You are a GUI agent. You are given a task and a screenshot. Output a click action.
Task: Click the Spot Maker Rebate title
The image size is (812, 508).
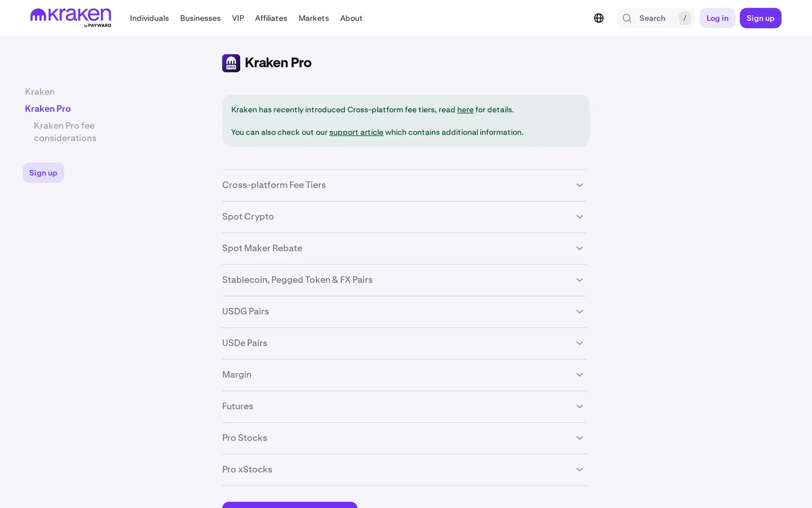click(x=262, y=248)
